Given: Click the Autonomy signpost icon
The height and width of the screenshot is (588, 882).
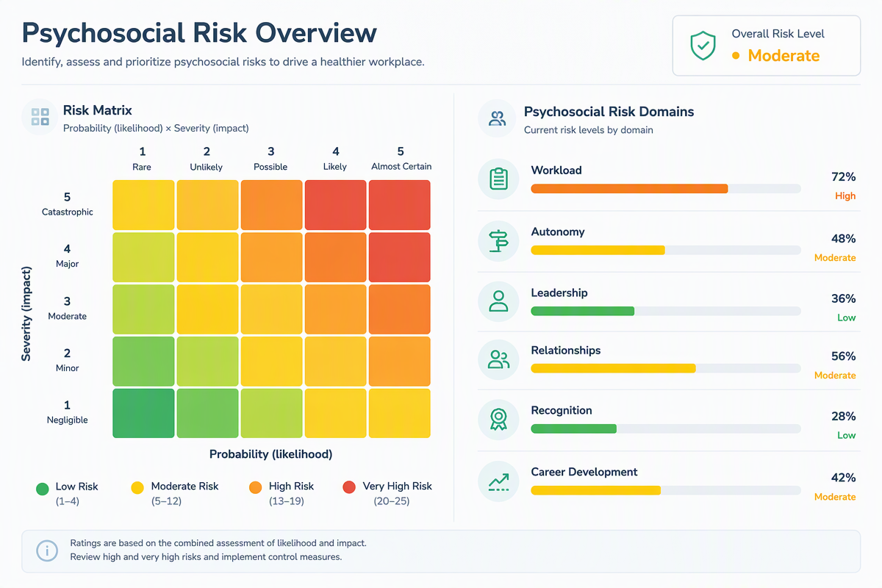Looking at the screenshot, I should (498, 241).
